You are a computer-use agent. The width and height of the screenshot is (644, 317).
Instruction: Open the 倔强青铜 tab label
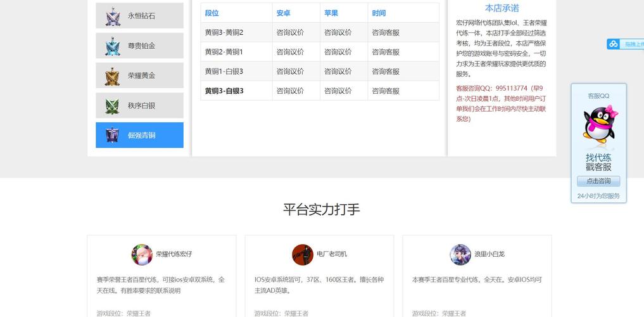point(141,135)
